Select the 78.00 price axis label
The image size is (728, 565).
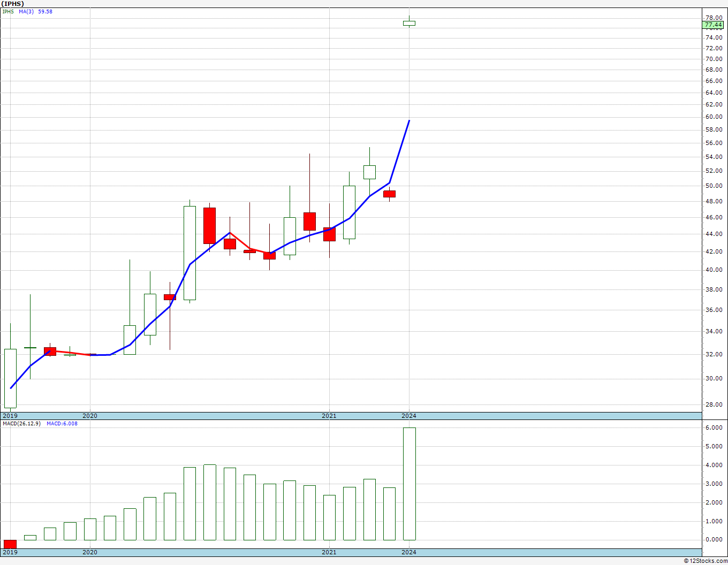[714, 18]
